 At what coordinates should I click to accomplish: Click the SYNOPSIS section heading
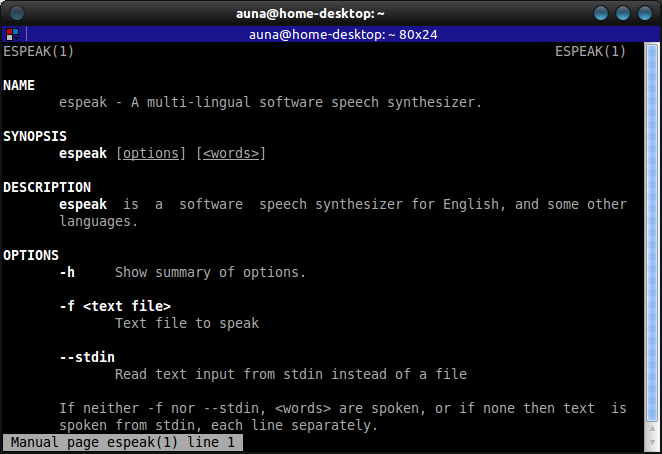tap(35, 136)
